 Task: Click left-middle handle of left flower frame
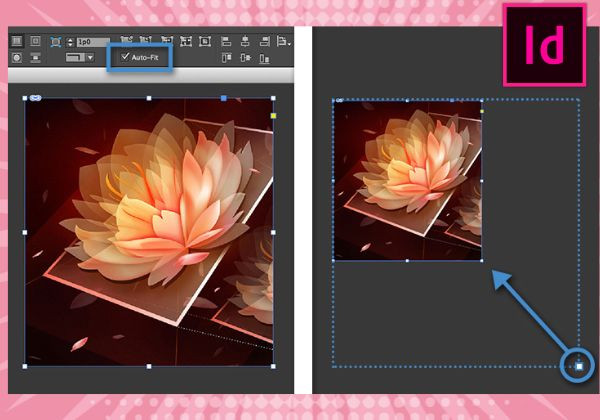click(x=25, y=232)
